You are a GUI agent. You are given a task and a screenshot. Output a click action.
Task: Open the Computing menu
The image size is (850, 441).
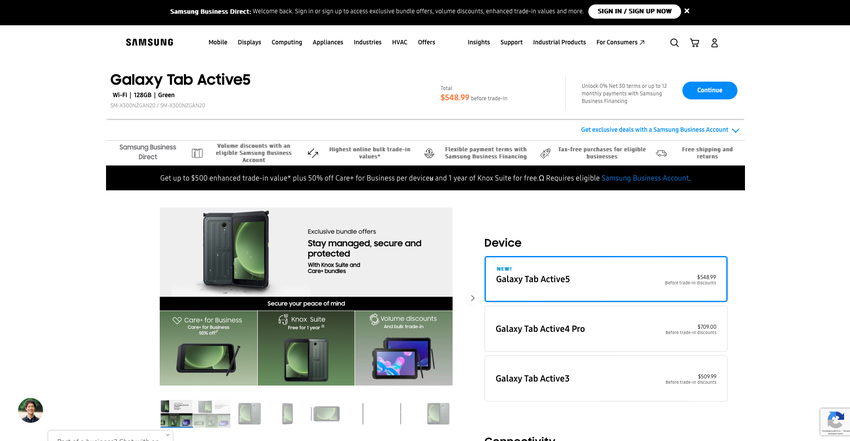click(287, 43)
